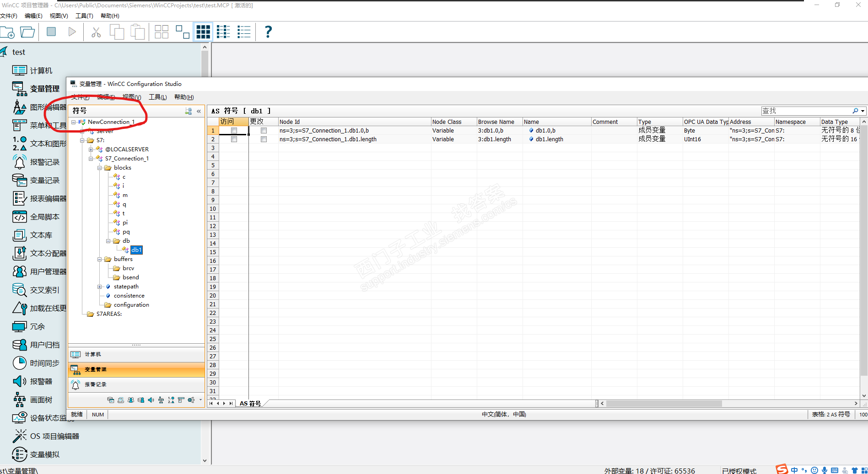Viewport: 868px width, 474px height.
Task: Collapse the blocks folder
Action: (100, 168)
